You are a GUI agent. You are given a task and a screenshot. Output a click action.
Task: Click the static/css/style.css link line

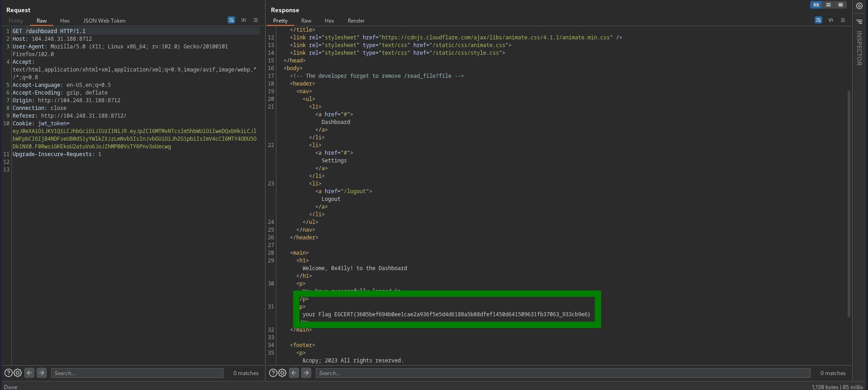click(x=398, y=53)
